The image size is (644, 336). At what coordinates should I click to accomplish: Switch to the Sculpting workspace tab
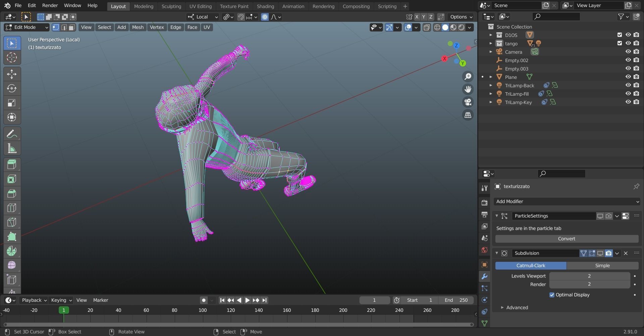tap(171, 6)
